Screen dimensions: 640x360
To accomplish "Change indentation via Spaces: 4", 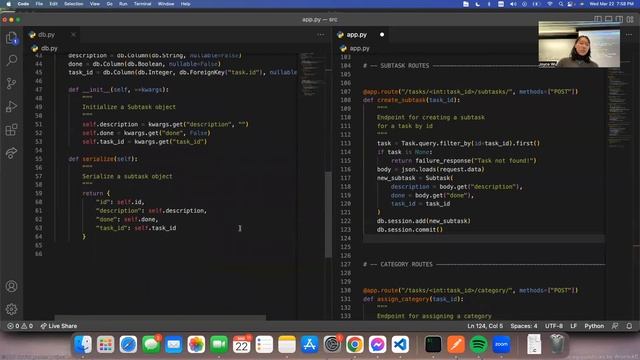I will 524,326.
